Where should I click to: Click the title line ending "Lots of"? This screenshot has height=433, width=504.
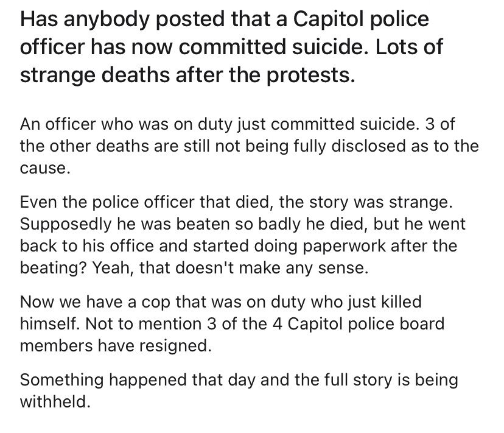[231, 48]
